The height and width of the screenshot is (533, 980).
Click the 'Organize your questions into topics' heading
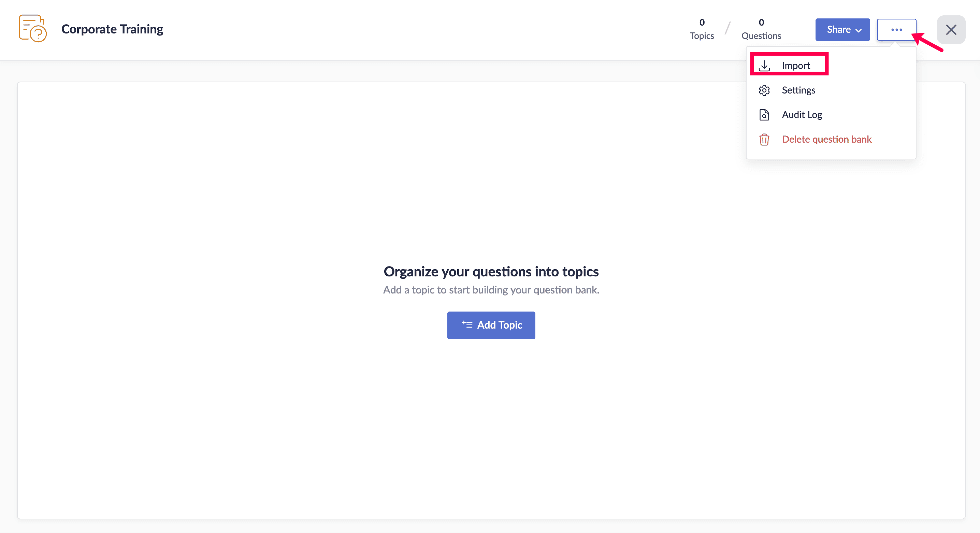pos(491,272)
